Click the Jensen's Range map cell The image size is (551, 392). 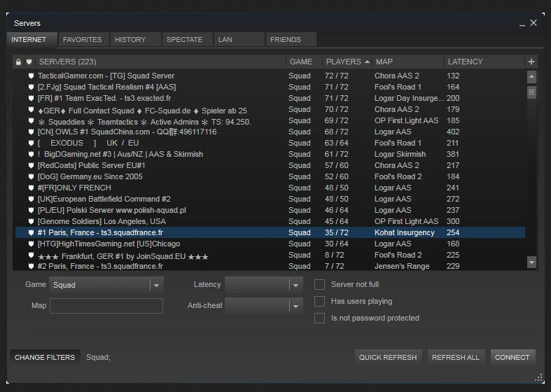(402, 266)
